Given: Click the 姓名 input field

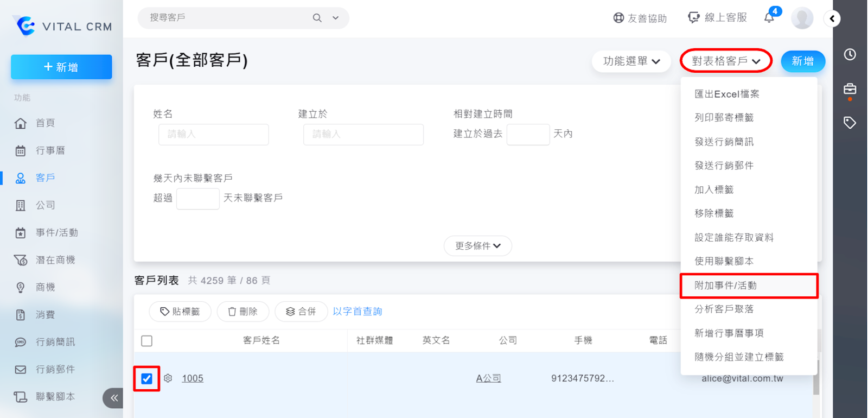Looking at the screenshot, I should pos(213,134).
